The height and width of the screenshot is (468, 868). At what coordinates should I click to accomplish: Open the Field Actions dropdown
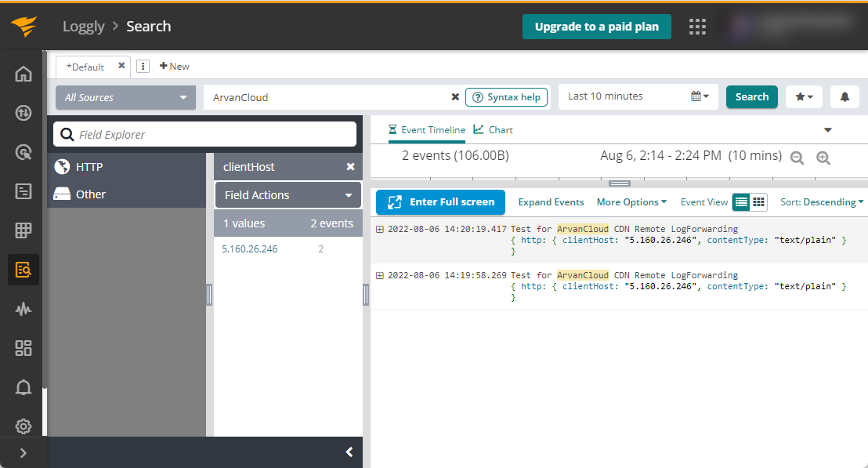(x=288, y=195)
